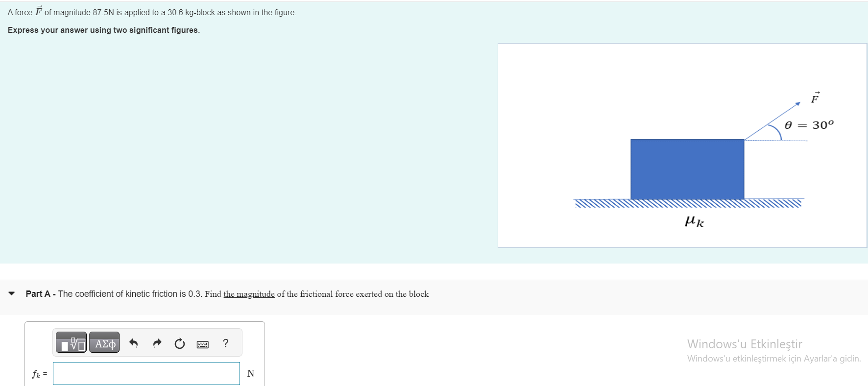The width and height of the screenshot is (868, 386).
Task: Reset the answer with circular arrow
Action: coord(180,343)
